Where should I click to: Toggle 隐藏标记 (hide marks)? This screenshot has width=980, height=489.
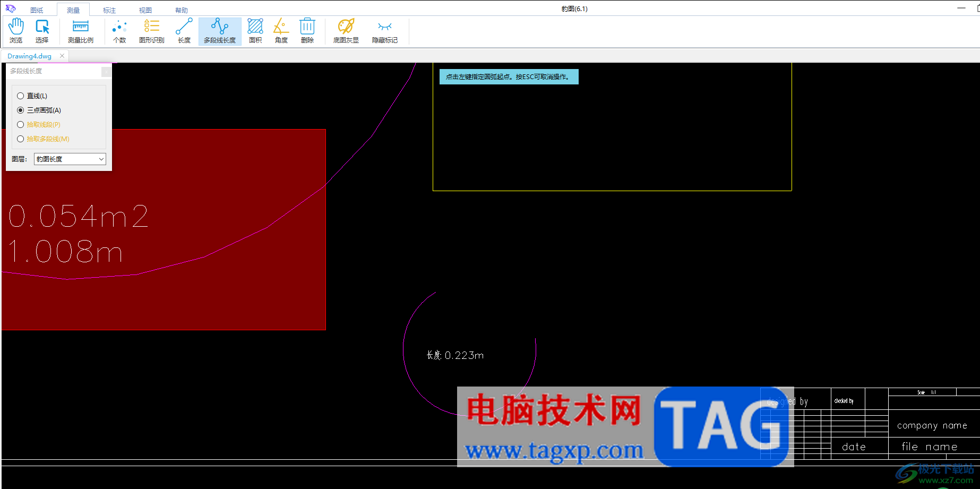click(x=385, y=31)
